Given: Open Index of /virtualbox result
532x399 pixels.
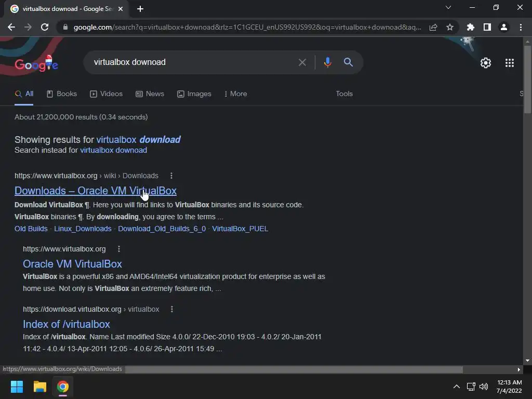Looking at the screenshot, I should (66, 324).
